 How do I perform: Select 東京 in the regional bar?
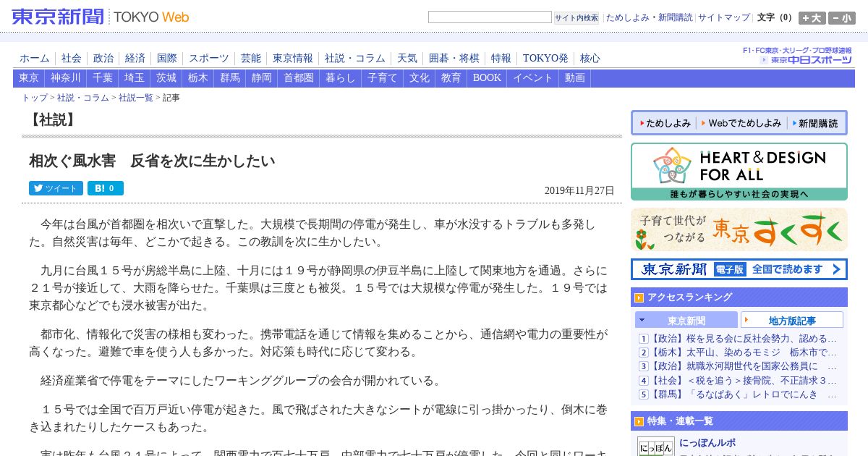pyautogui.click(x=29, y=78)
